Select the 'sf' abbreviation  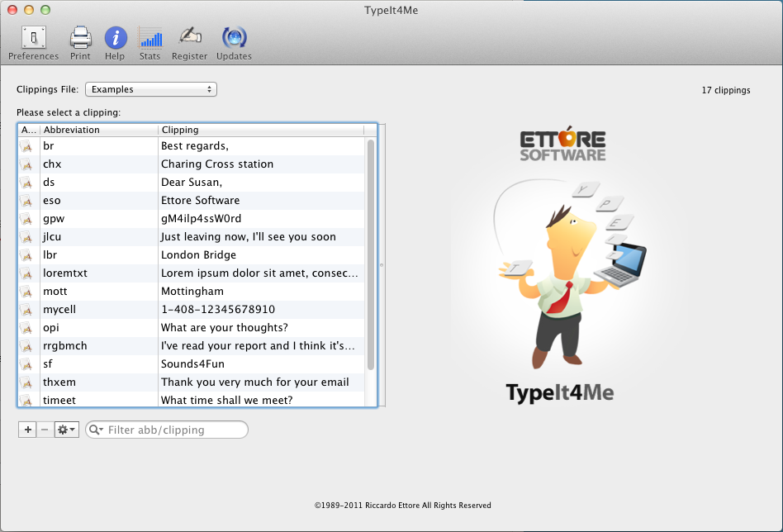click(47, 363)
